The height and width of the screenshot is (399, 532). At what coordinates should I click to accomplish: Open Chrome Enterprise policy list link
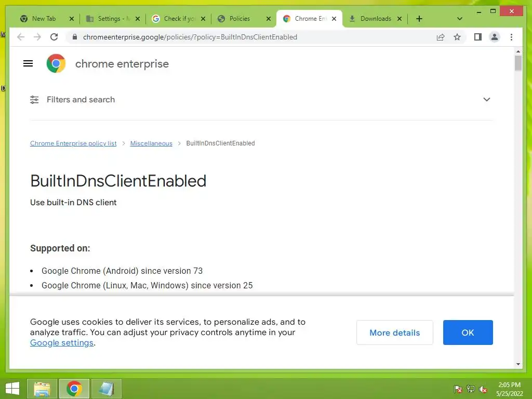[x=73, y=143]
